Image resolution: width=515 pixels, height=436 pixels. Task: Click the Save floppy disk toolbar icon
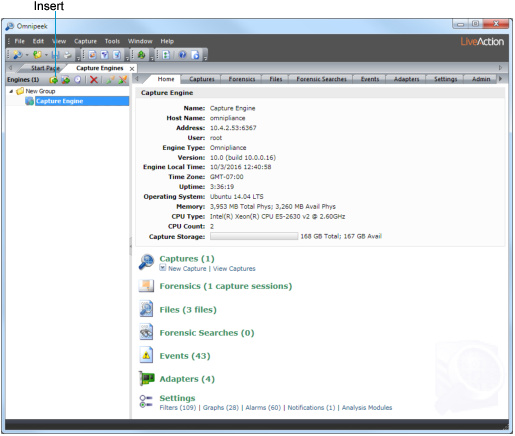[55, 55]
